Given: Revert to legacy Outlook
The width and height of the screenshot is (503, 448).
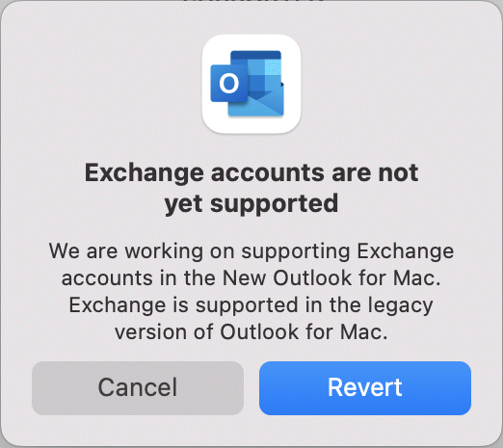Looking at the screenshot, I should pos(365,388).
